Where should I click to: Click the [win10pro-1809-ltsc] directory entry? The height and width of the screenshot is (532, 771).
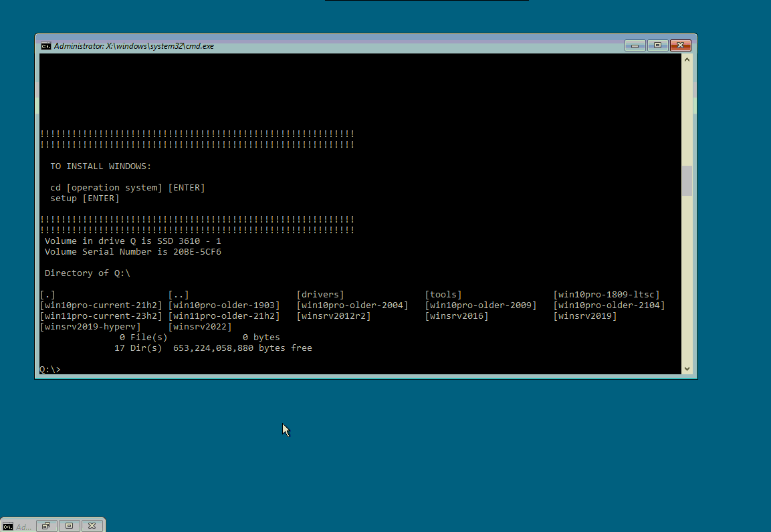[607, 295]
